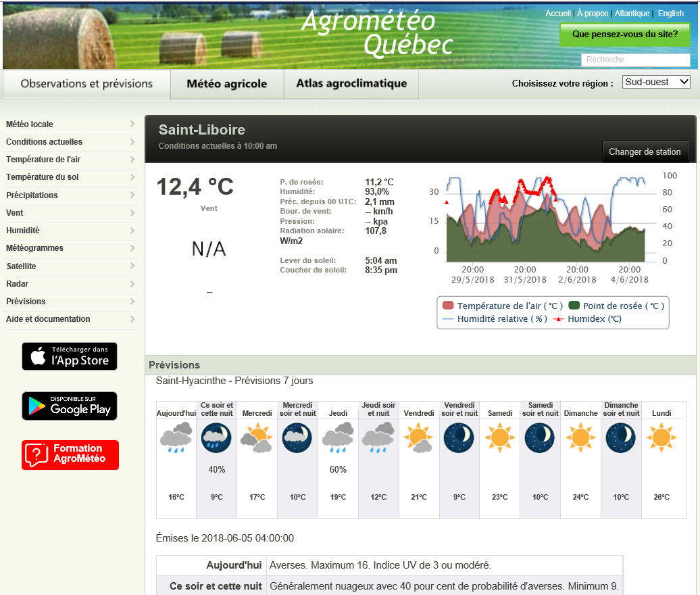Open the Formation AgroMétéo badge
This screenshot has height=595, width=700.
[x=70, y=454]
